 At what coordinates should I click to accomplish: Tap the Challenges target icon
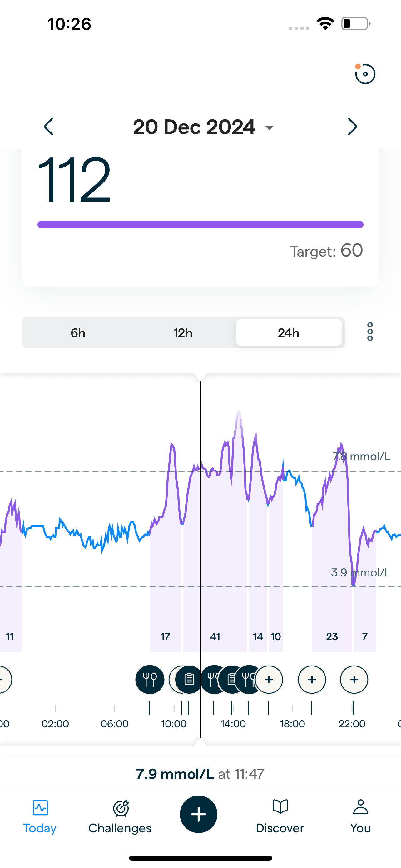(120, 808)
